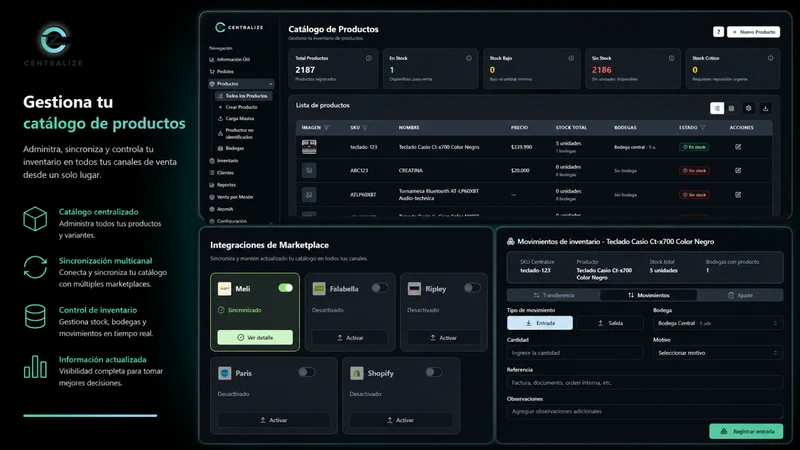Enable the Shopify integration toggle
The height and width of the screenshot is (450, 800).
coord(434,372)
